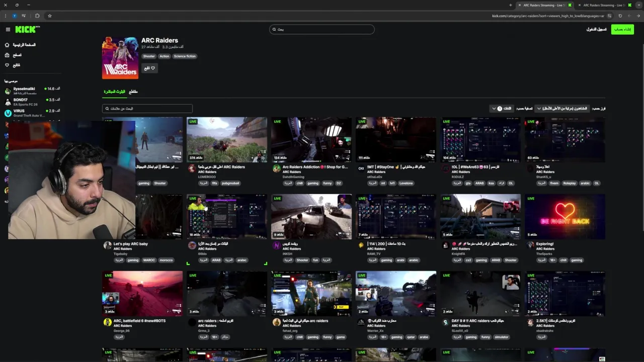Open a new browser tab with plus
The height and width of the screenshot is (362, 644).
click(x=510, y=5)
